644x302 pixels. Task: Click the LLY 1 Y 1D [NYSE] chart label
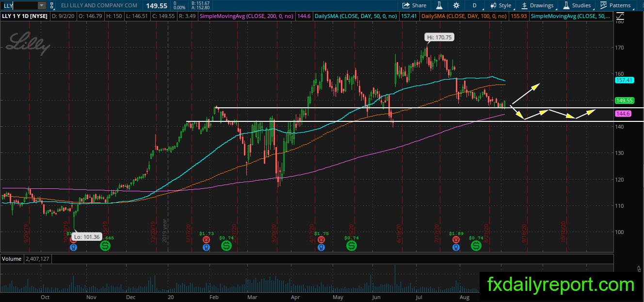coord(24,17)
